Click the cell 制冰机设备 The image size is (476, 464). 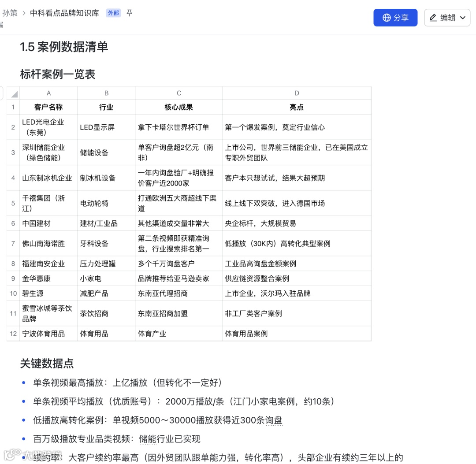tap(106, 178)
